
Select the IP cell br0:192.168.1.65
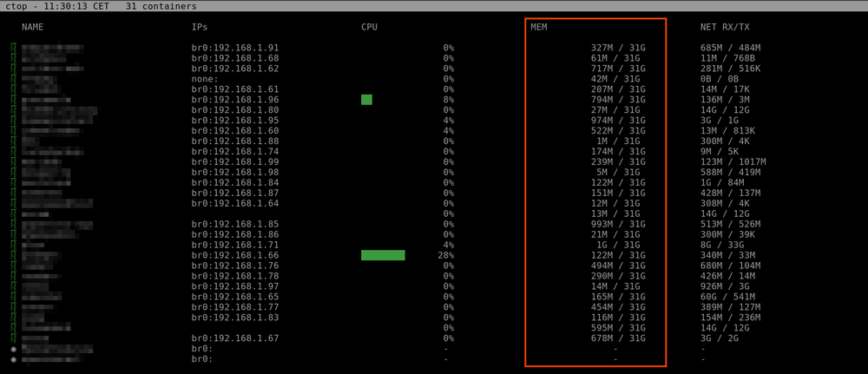tap(235, 297)
